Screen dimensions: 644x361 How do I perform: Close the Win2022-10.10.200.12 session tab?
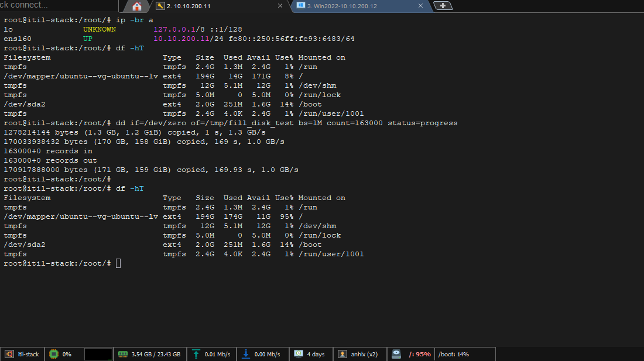pos(420,6)
